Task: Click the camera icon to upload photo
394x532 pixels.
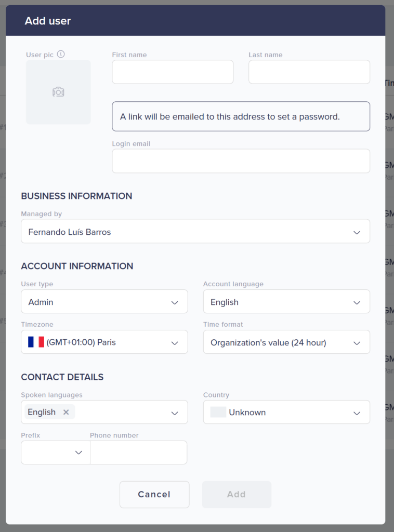Action: tap(58, 92)
